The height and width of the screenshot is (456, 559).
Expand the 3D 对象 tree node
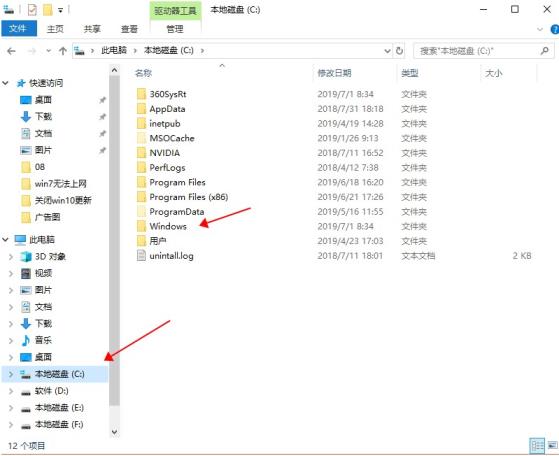pyautogui.click(x=11, y=256)
